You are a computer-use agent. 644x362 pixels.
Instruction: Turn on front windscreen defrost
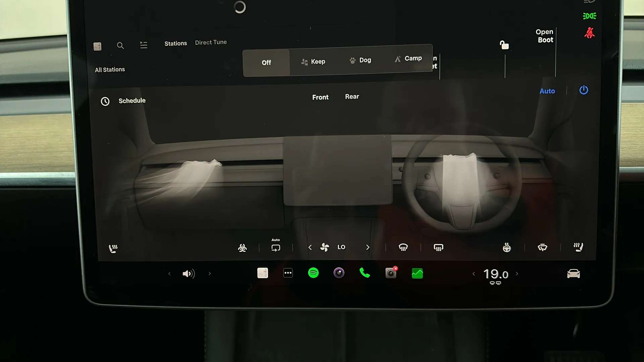[x=403, y=247]
